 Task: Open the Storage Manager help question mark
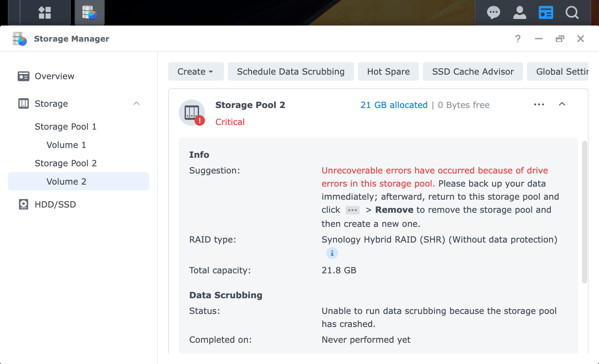click(x=517, y=39)
